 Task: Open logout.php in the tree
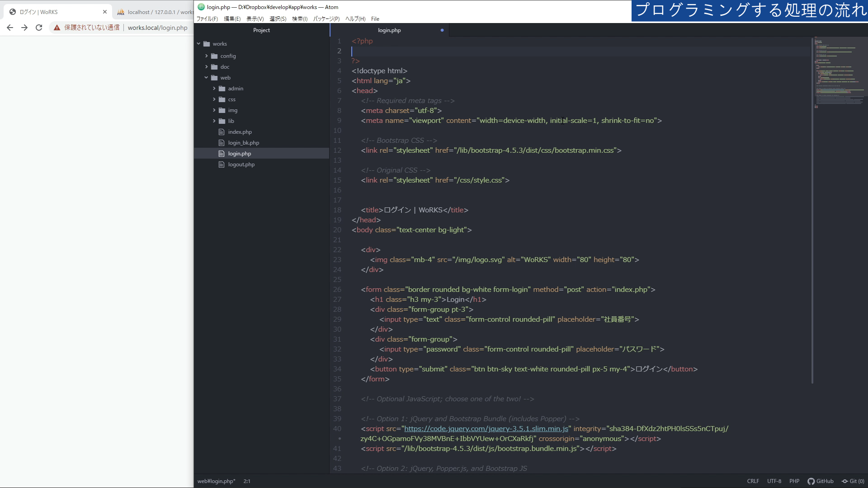pyautogui.click(x=241, y=164)
